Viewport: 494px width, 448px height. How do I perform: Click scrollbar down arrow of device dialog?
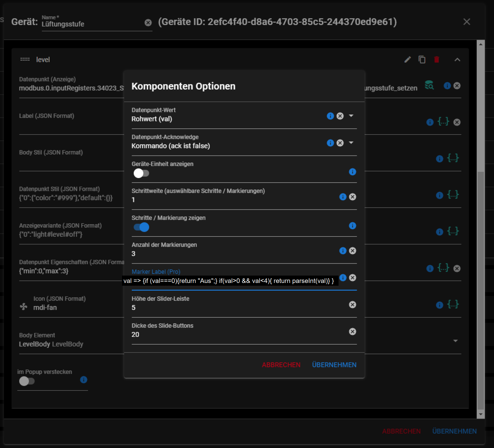pos(481,414)
